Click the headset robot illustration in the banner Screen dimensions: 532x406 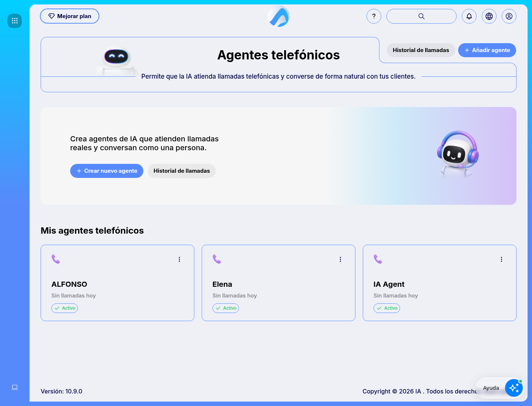point(458,155)
